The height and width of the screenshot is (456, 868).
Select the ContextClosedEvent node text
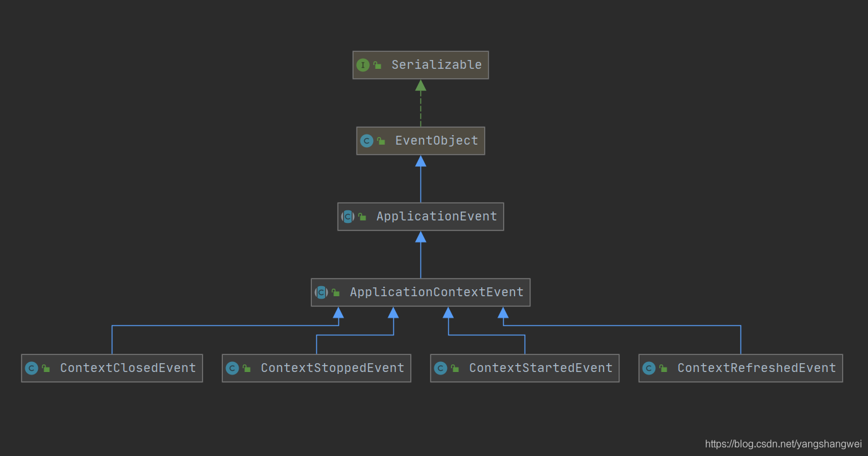(x=128, y=368)
